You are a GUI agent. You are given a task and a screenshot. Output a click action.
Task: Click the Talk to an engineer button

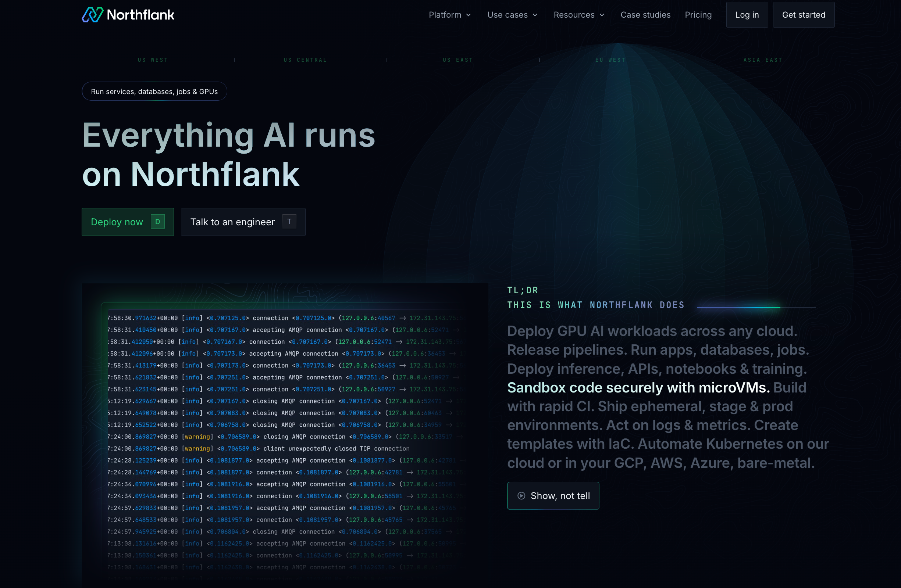tap(243, 222)
